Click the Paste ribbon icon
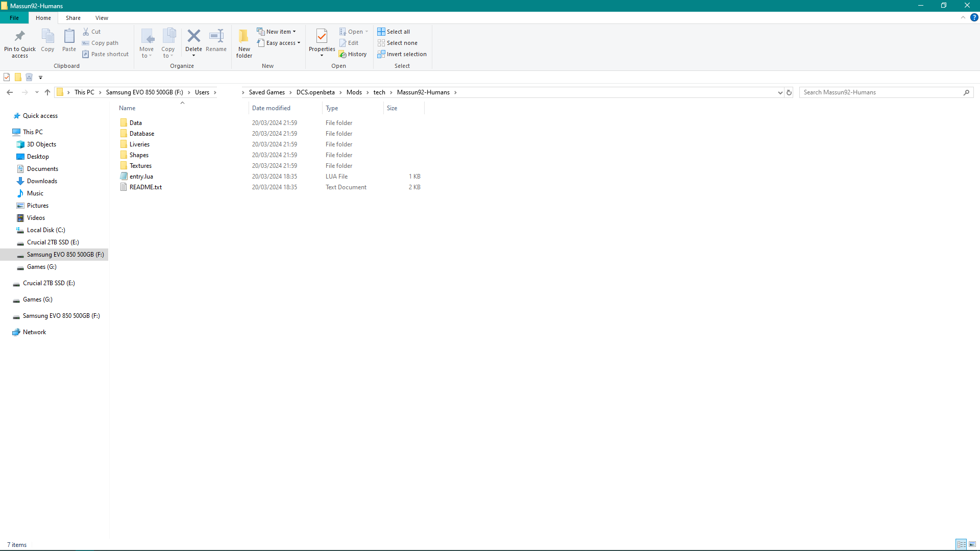This screenshot has height=551, width=980. [69, 36]
